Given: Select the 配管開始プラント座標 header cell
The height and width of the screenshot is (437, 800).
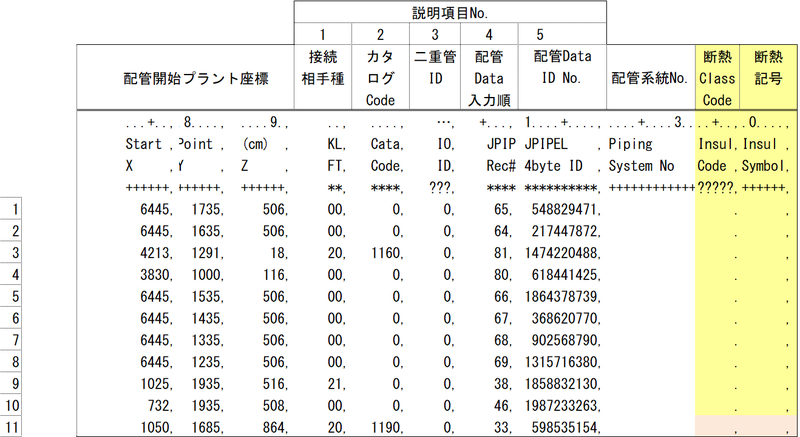Looking at the screenshot, I should pyautogui.click(x=185, y=77).
